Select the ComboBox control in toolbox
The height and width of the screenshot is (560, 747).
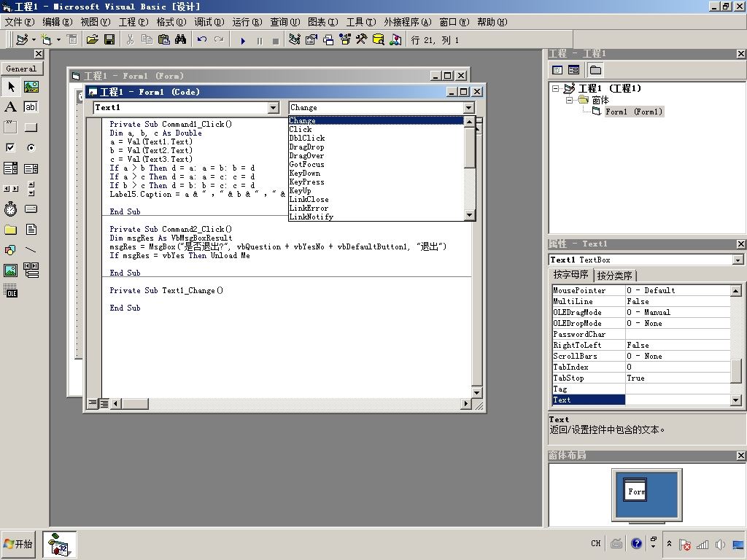point(11,168)
